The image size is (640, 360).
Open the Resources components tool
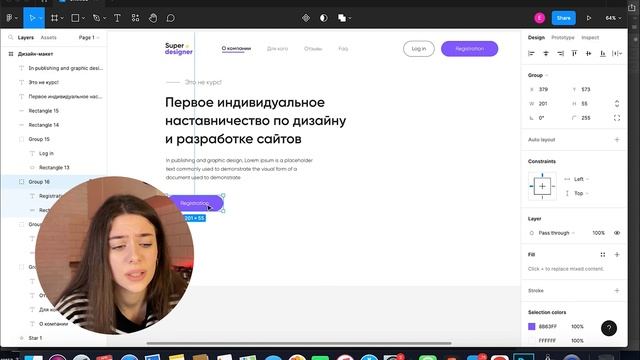tap(136, 18)
